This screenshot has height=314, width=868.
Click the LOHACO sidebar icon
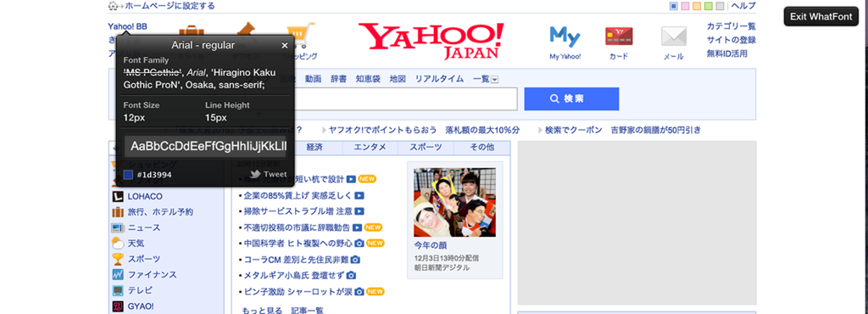pos(118,196)
